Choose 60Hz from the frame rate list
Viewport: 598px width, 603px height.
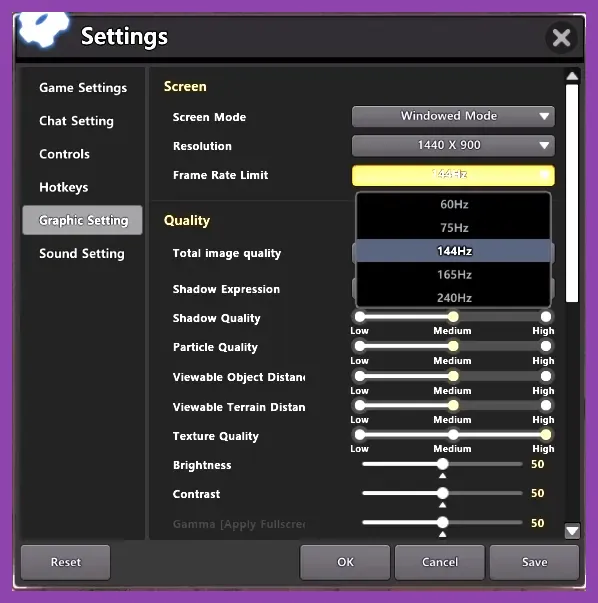[454, 204]
